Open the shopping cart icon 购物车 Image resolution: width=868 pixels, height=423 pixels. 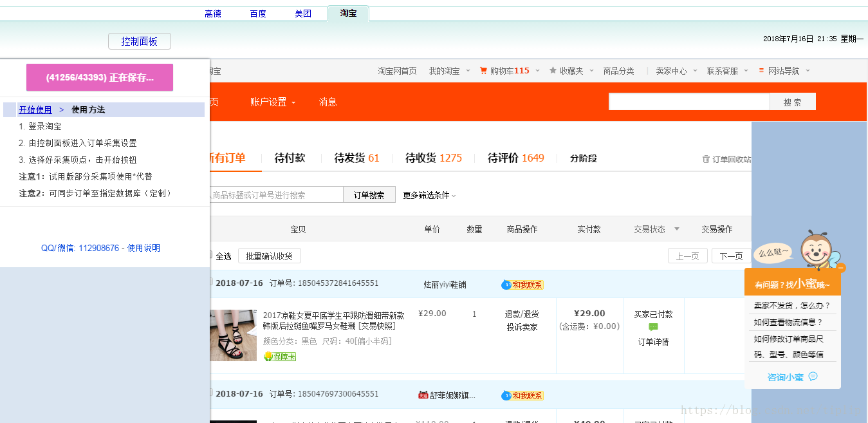point(483,71)
